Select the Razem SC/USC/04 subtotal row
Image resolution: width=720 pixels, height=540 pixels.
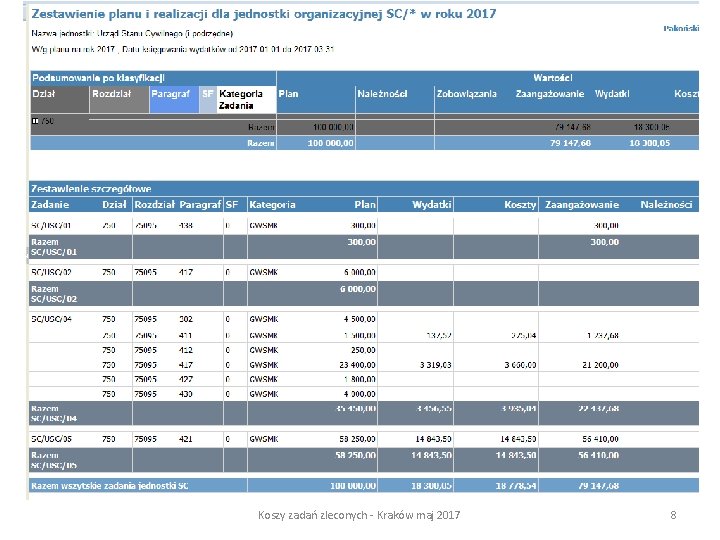coord(364,413)
